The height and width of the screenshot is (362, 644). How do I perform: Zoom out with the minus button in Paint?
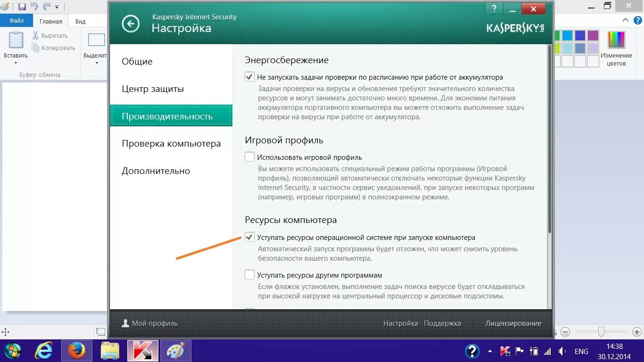[566, 332]
